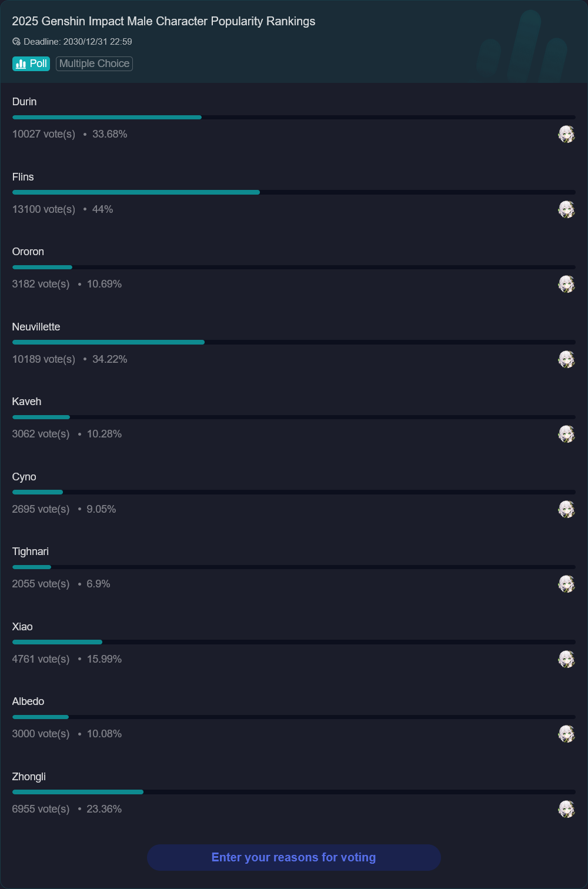
Task: Click the avatar icon beside Xiao
Action: (x=566, y=659)
